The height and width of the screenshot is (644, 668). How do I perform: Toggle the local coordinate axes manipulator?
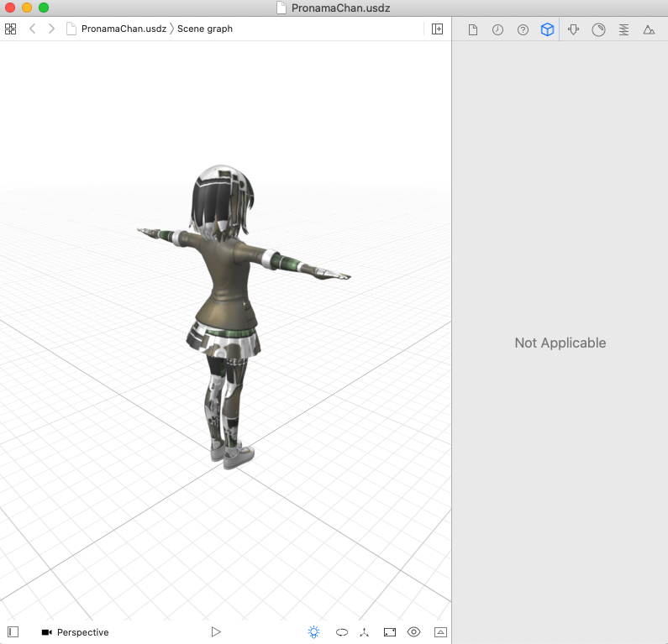[x=364, y=632]
